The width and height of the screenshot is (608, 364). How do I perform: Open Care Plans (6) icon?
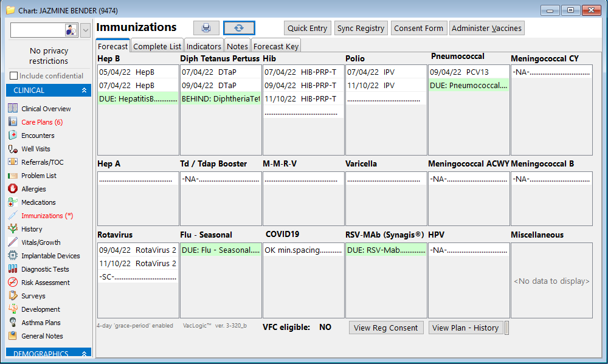click(13, 122)
